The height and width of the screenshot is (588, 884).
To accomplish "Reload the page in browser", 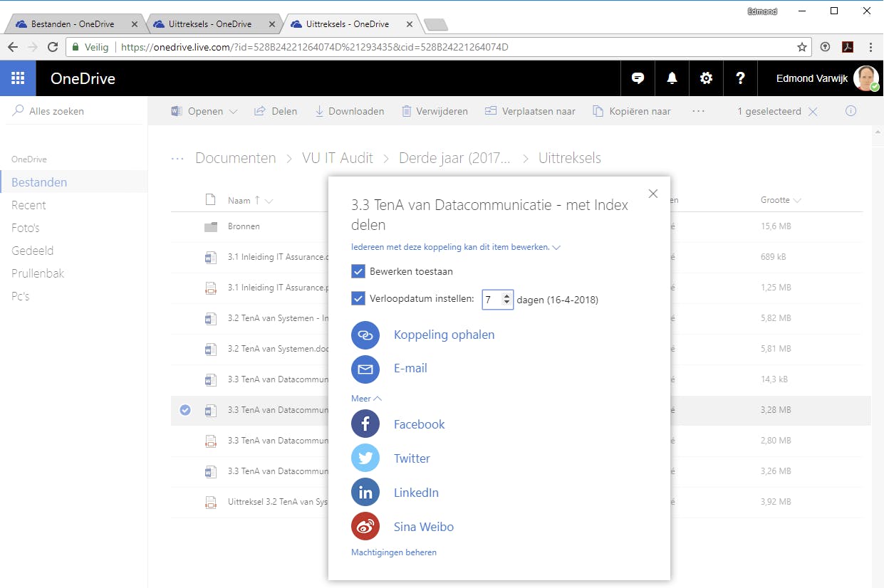I will 53,47.
